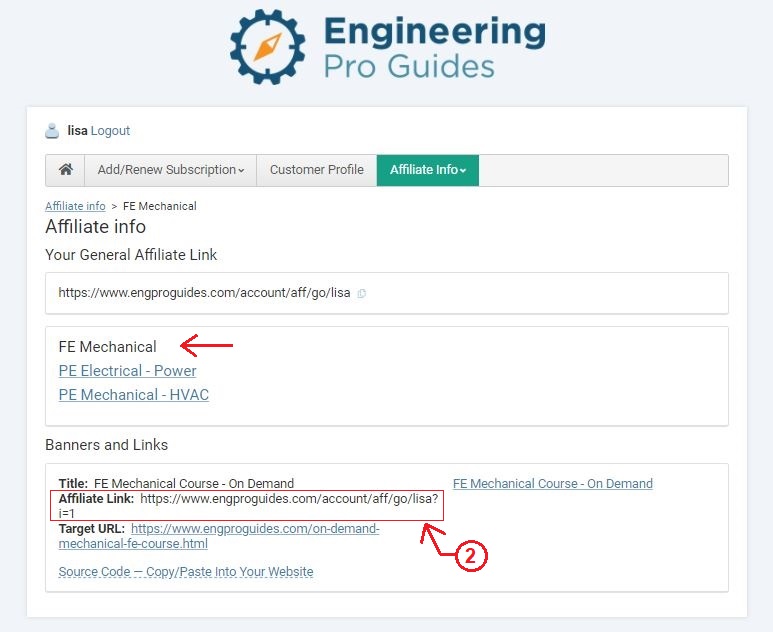This screenshot has height=632, width=773.
Task: Select the FE Mechanical category entry
Action: [x=107, y=347]
